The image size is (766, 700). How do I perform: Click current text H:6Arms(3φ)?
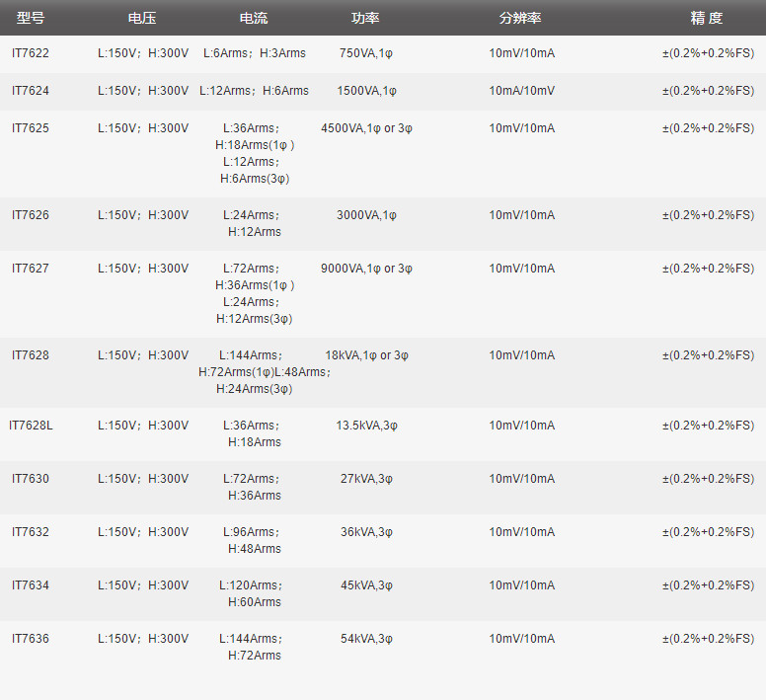coord(255,179)
